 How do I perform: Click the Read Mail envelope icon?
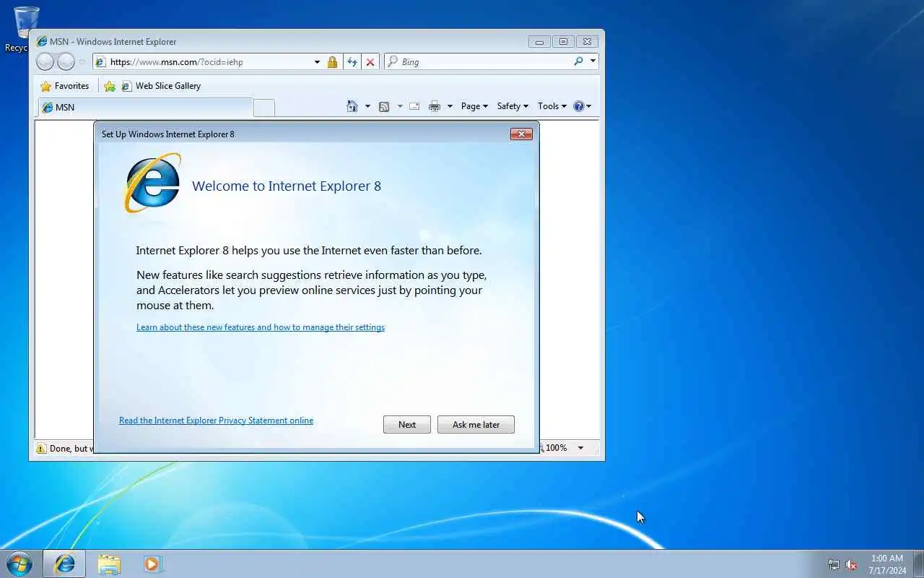coord(414,106)
